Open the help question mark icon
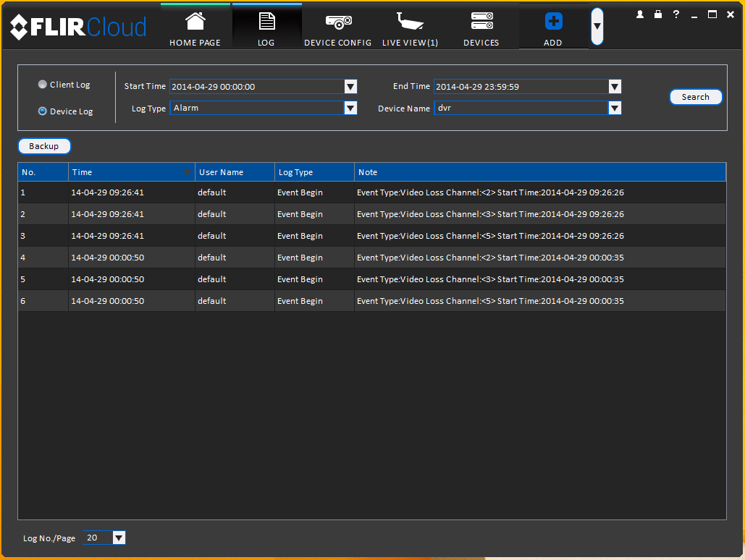Screen dimensions: 745x560 pos(676,14)
